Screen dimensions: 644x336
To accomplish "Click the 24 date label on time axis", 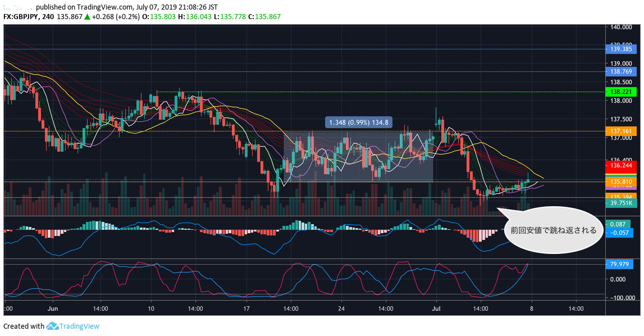I will (x=341, y=308).
